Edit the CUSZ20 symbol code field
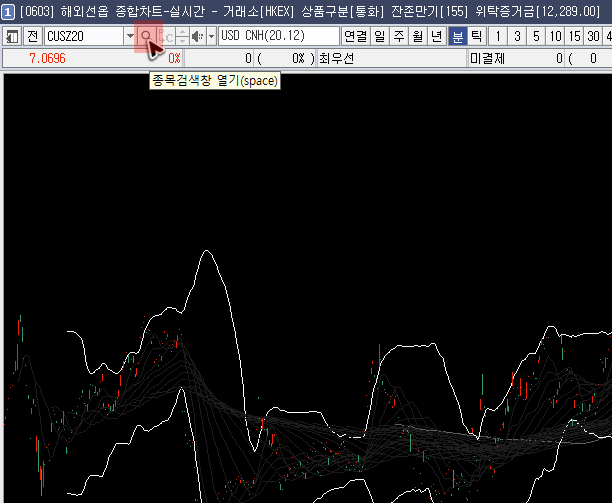This screenshot has width=612, height=503. coord(84,37)
